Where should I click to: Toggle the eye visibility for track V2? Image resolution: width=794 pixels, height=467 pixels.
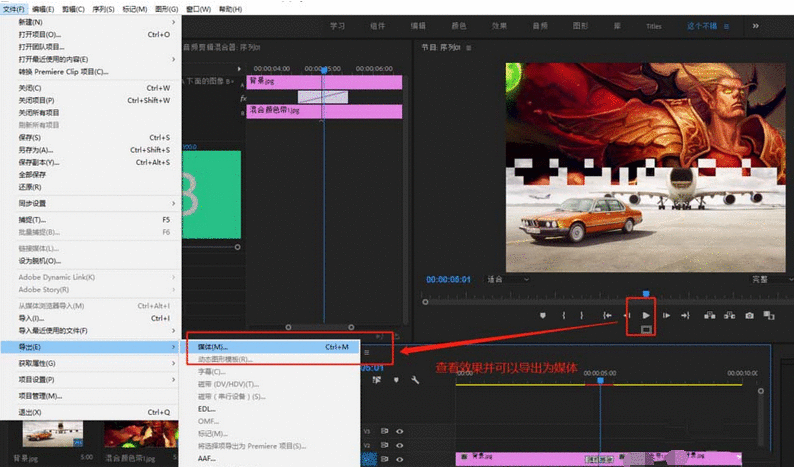click(x=400, y=445)
